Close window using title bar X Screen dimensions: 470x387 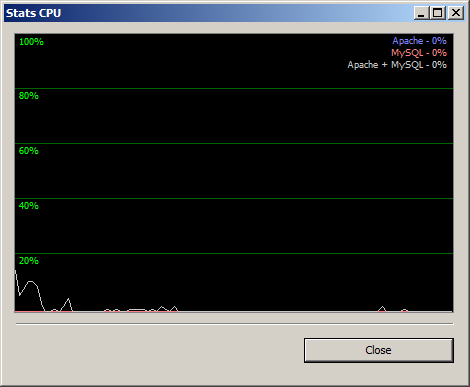coord(456,13)
